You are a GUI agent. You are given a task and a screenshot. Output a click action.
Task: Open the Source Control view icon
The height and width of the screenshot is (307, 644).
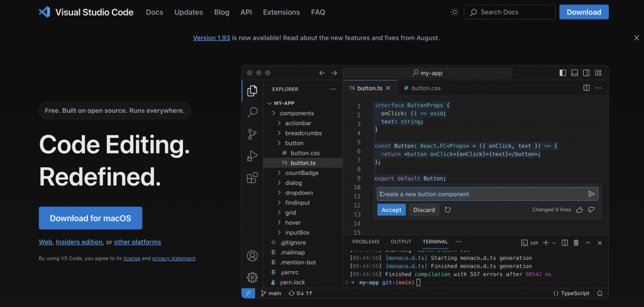252,134
